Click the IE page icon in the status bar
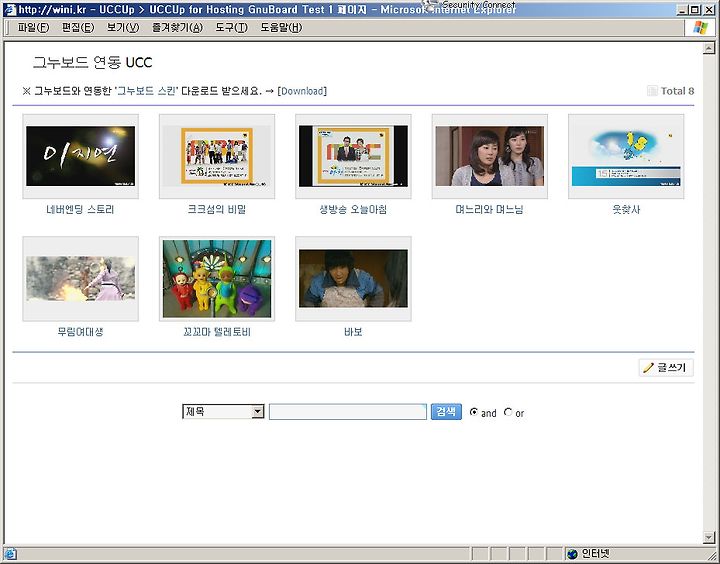Viewport: 720px width, 564px height. [x=10, y=554]
